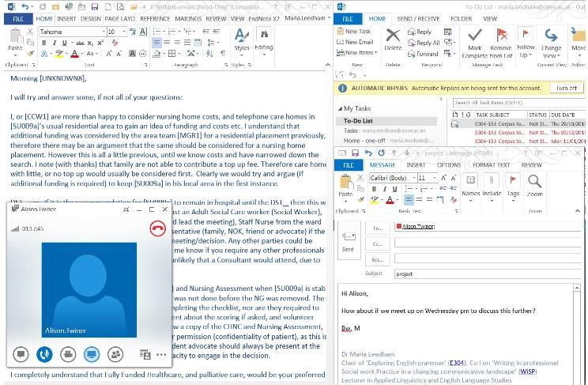Mute the microphone in Lync call window

[x=44, y=354]
